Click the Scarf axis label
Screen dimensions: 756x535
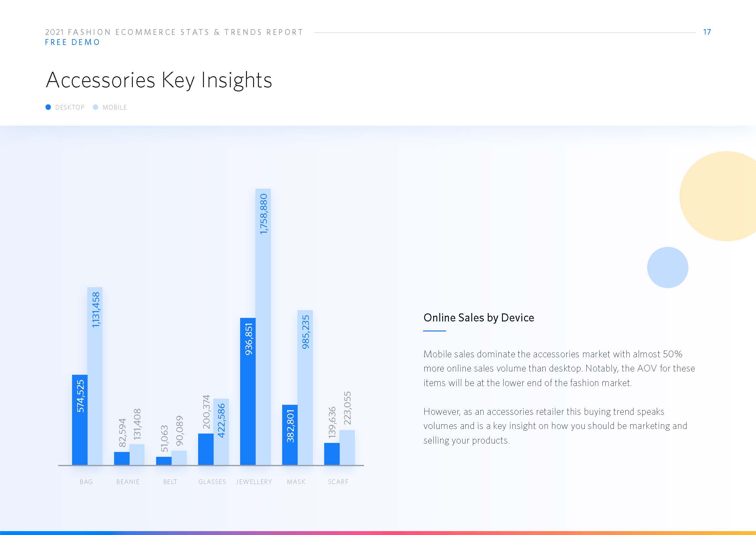pyautogui.click(x=338, y=482)
